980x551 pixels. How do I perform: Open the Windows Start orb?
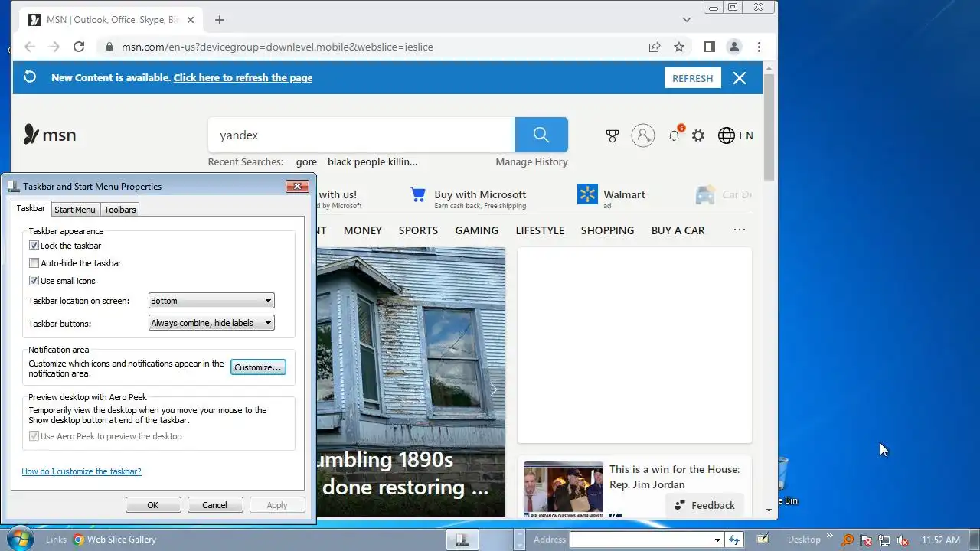pyautogui.click(x=19, y=538)
